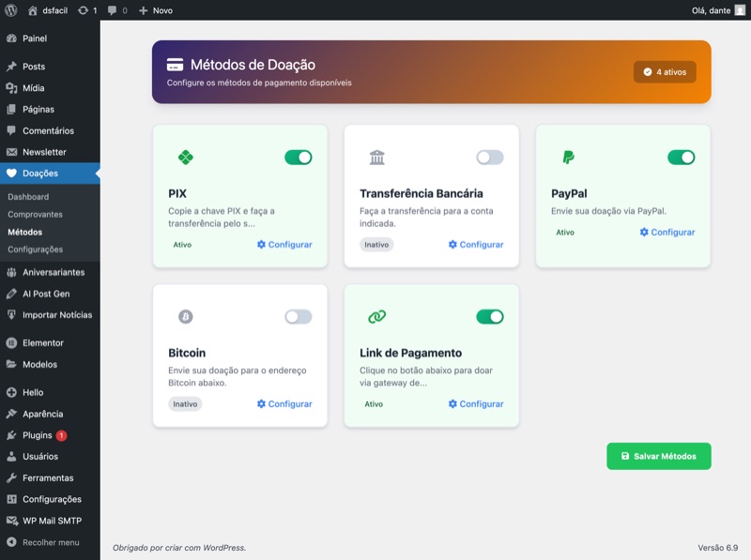Disable the Link de Pagamento toggle
This screenshot has height=560, width=751.
coord(489,317)
